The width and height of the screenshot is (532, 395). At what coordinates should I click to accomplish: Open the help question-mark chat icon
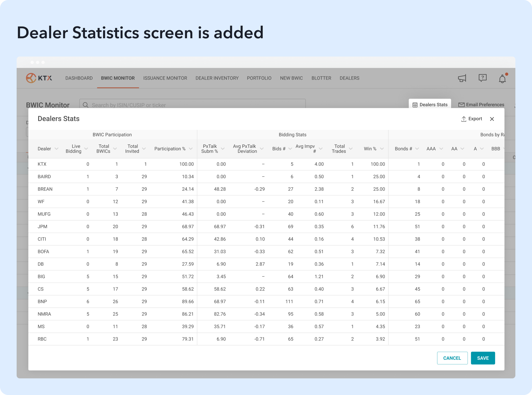click(482, 78)
